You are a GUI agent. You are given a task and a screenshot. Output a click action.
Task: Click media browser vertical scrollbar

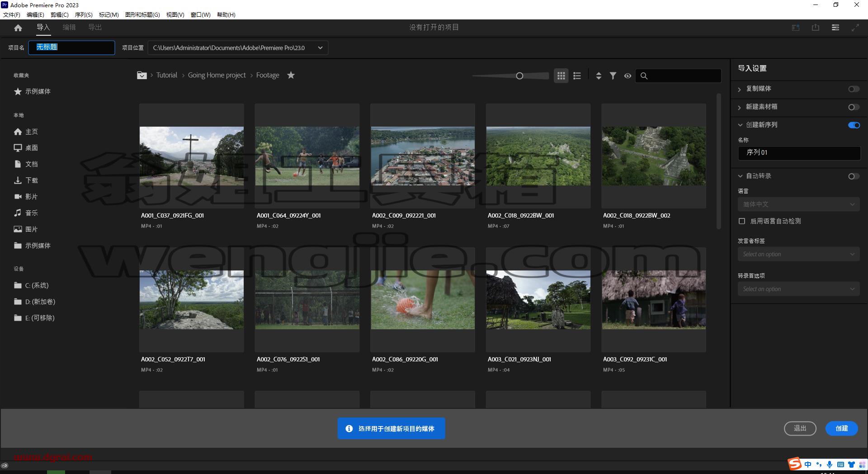click(x=719, y=161)
